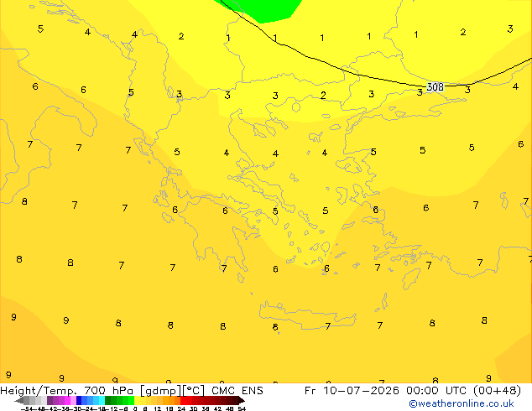Click the '[gdmp][°C]' units label
Viewport: 532px width, 411px height.
pyautogui.click(x=173, y=391)
